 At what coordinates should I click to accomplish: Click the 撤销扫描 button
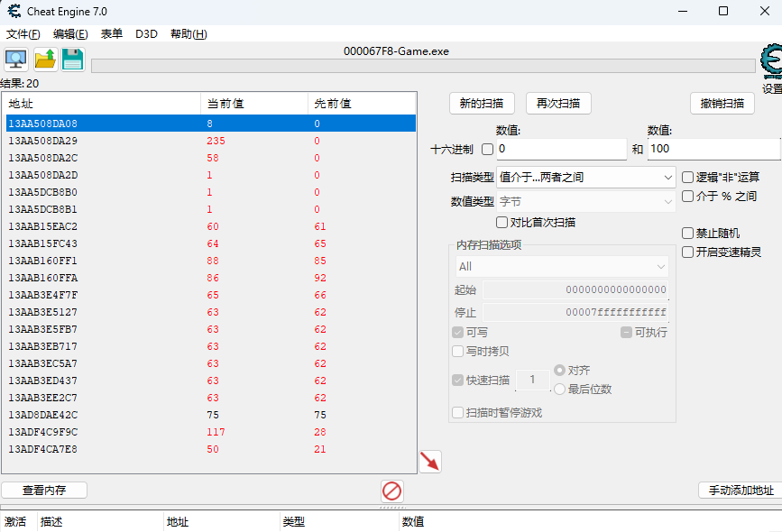pyautogui.click(x=722, y=103)
